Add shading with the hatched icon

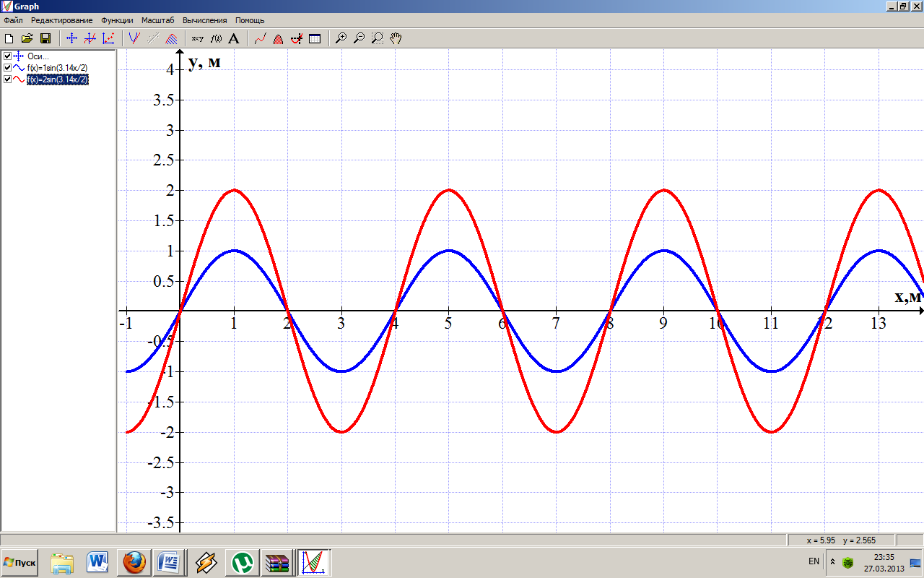pos(171,38)
